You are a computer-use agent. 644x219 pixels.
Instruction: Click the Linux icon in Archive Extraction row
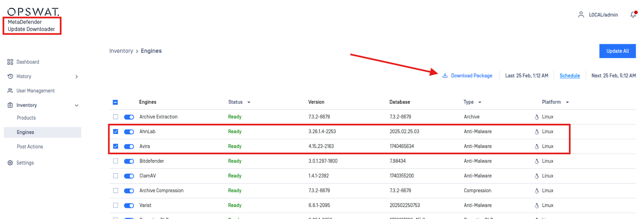click(537, 117)
